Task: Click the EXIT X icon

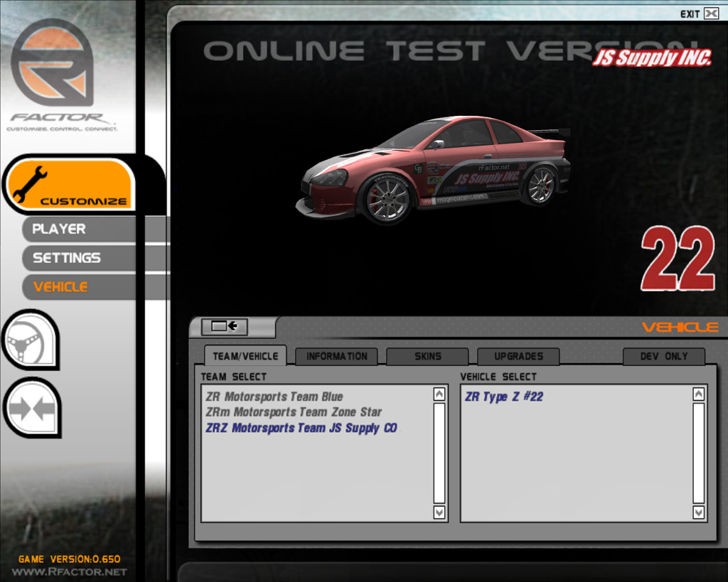Action: point(711,14)
